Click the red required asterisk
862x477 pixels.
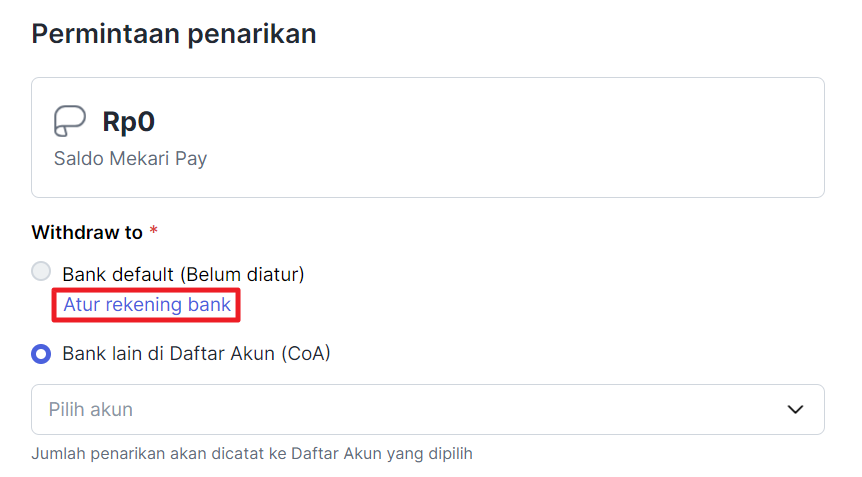(x=153, y=232)
